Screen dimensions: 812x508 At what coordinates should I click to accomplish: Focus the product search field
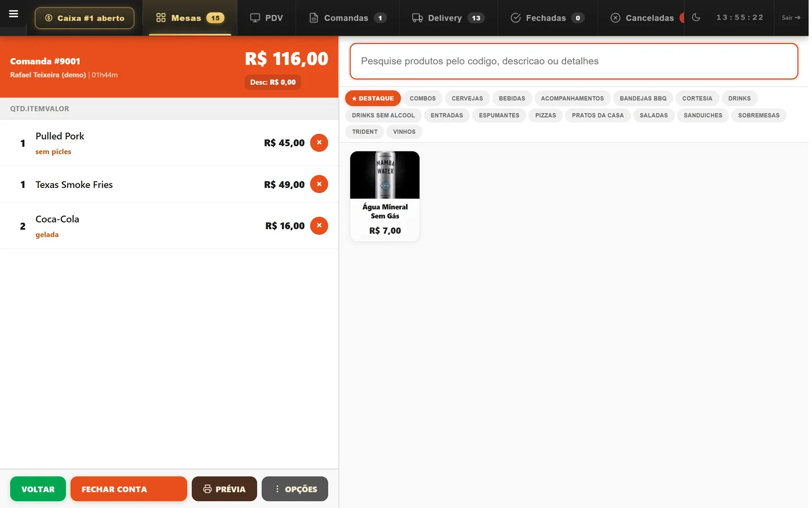pyautogui.click(x=574, y=61)
